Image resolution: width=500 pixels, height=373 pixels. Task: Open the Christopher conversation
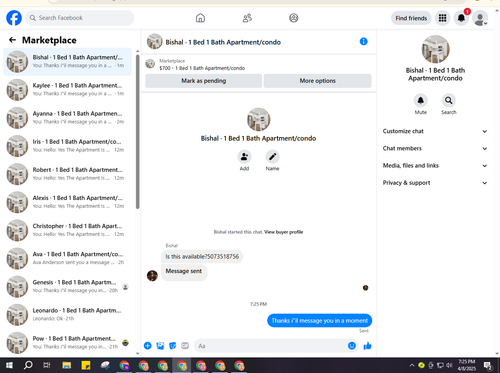coord(68,230)
